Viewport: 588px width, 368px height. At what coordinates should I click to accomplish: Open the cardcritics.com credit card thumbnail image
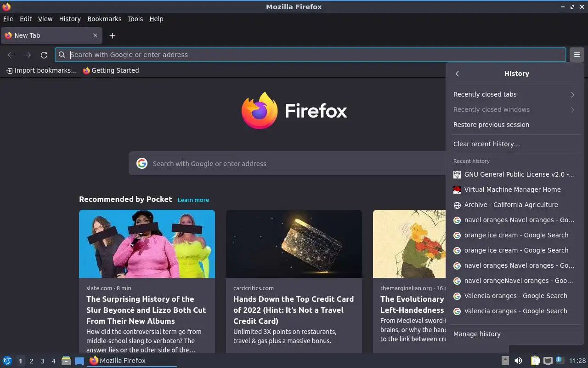294,244
